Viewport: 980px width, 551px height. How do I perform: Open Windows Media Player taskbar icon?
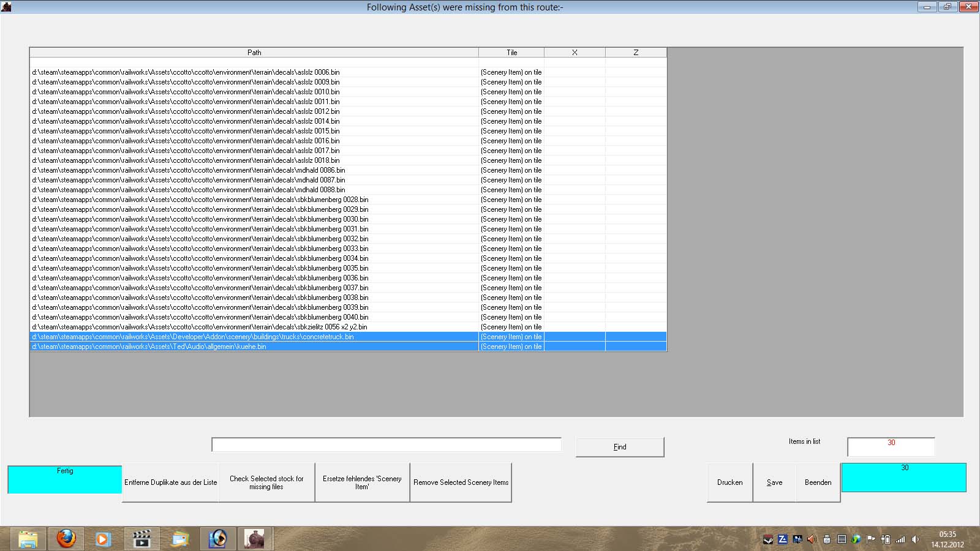coord(104,539)
